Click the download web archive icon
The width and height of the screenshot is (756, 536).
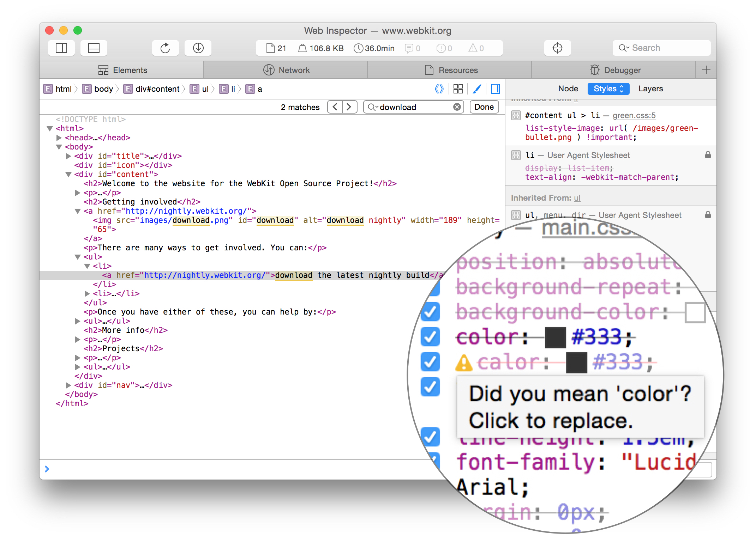(x=198, y=48)
